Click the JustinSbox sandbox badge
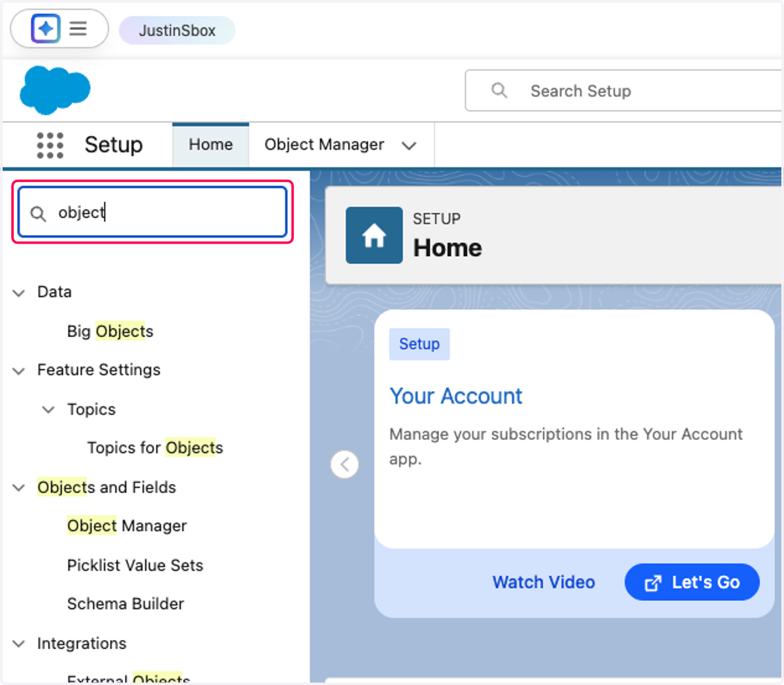Image resolution: width=784 pixels, height=685 pixels. coord(177,30)
